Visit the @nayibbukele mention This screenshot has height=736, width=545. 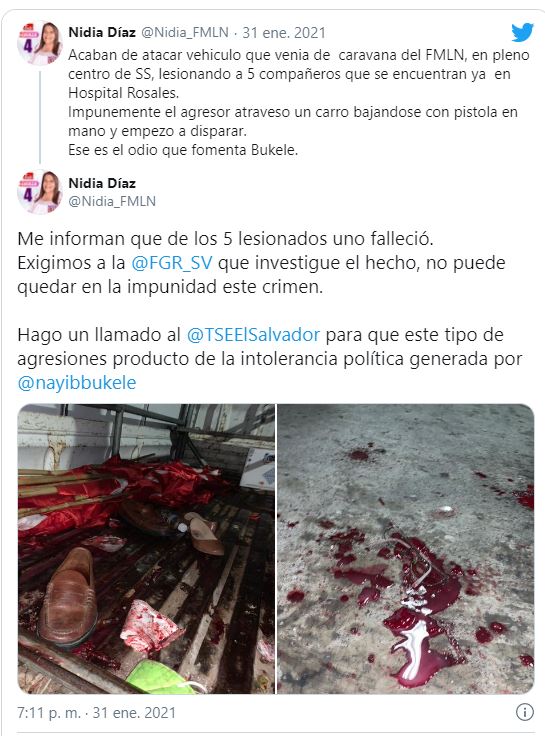(x=77, y=383)
